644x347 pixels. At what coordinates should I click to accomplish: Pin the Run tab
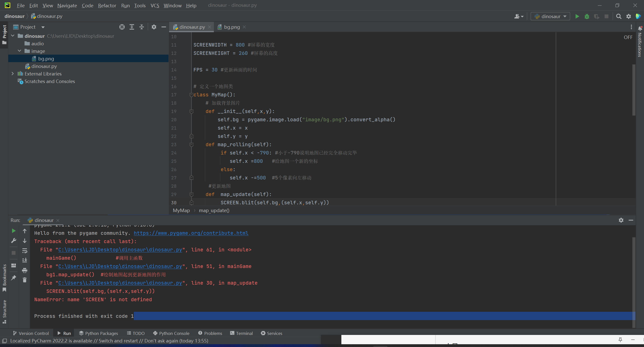click(14, 278)
